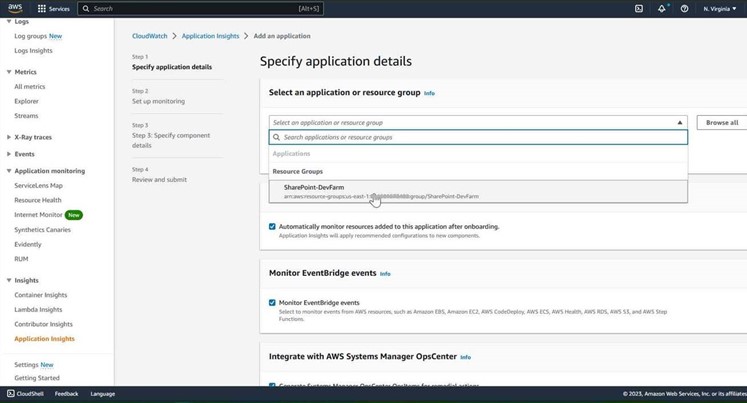Toggle Monitor EventBridge events checkbox

click(272, 302)
